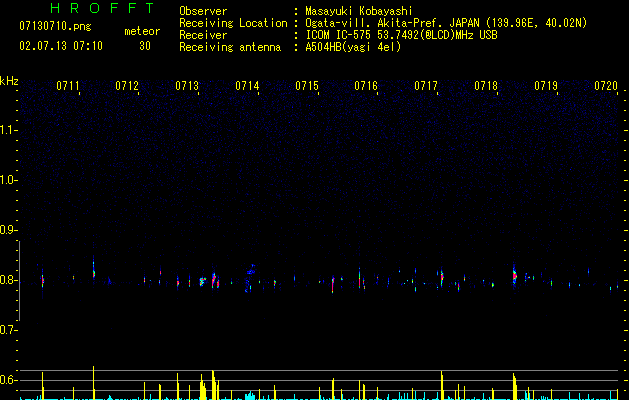Click the kHz axis unit label
The width and height of the screenshot is (629, 400).
(9, 81)
